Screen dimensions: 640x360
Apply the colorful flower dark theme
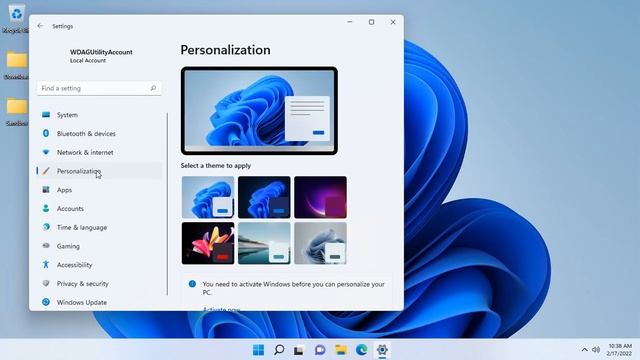[x=208, y=243]
